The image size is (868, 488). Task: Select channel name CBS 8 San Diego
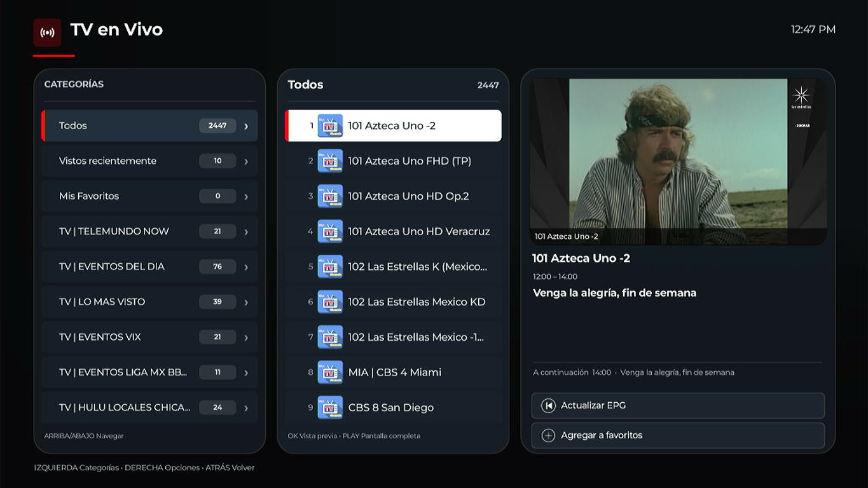tap(391, 408)
